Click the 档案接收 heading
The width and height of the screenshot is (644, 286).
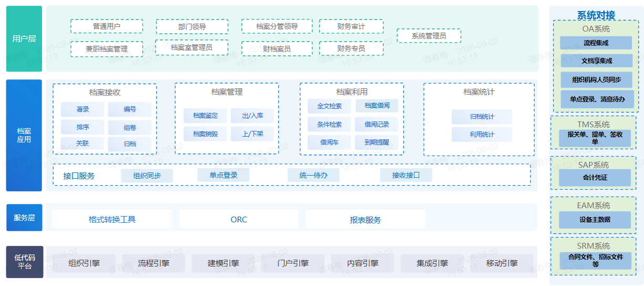(x=105, y=92)
